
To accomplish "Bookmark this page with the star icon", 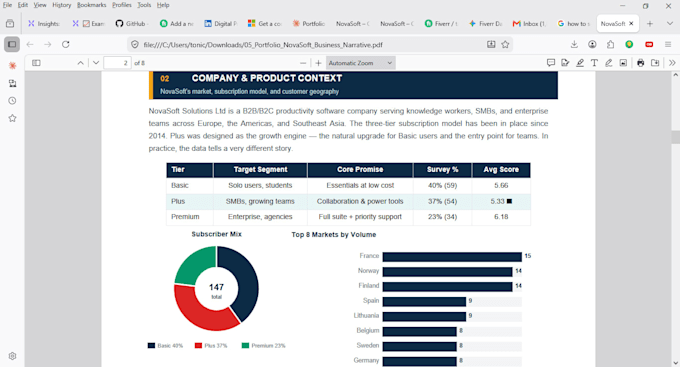I will (x=505, y=44).
